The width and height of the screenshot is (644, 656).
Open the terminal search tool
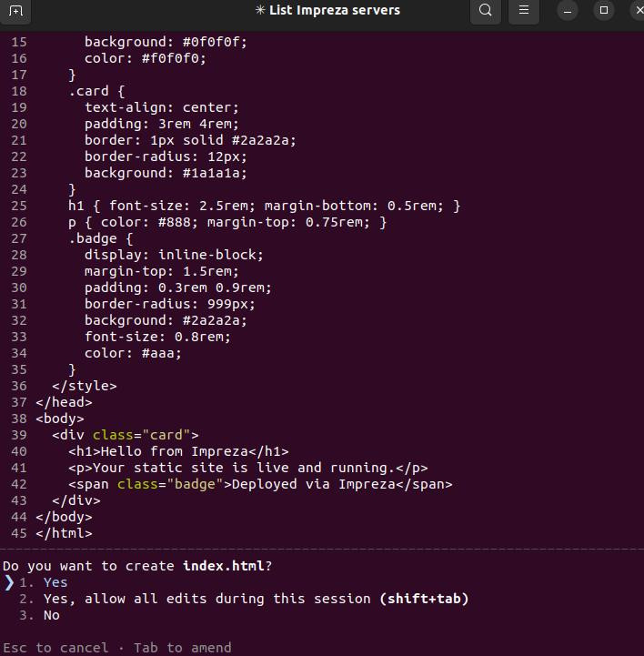[x=485, y=10]
